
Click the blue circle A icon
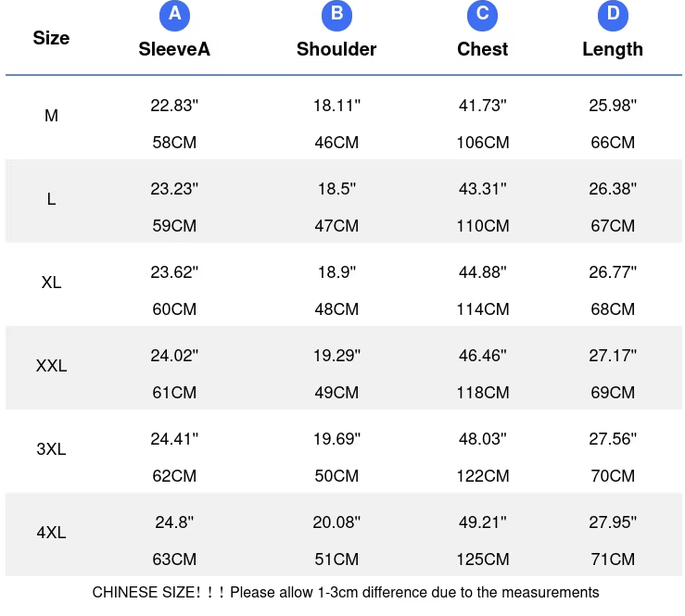(174, 14)
